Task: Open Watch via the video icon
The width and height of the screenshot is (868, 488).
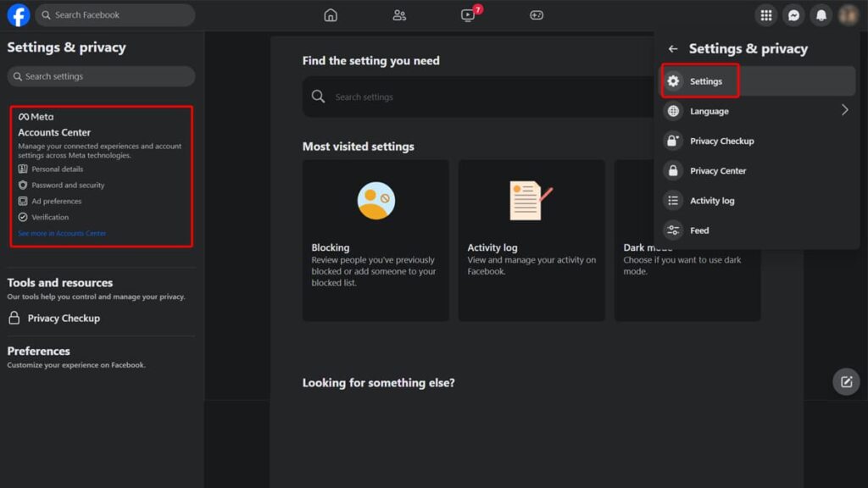Action: (x=468, y=15)
